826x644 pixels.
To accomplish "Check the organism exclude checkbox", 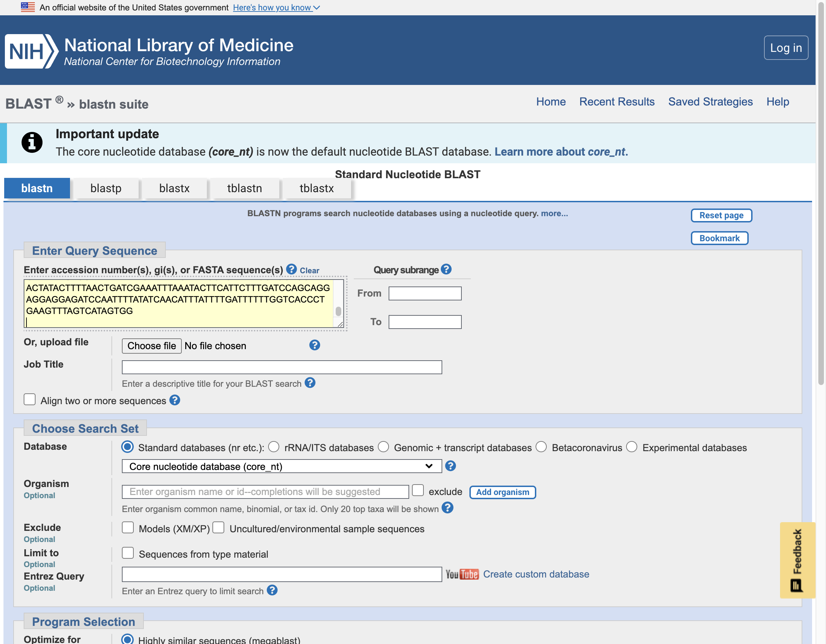I will click(x=418, y=490).
